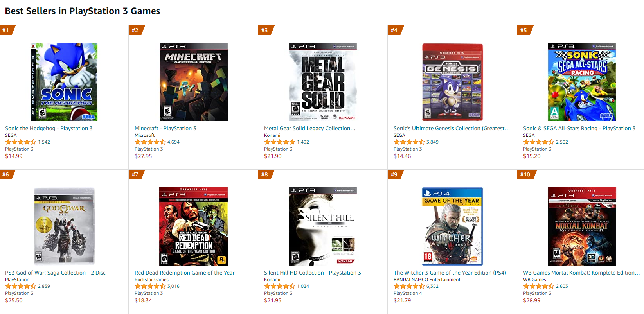644x314 pixels.
Task: Click the Silent Hill HD Collection cover image
Action: click(x=322, y=226)
